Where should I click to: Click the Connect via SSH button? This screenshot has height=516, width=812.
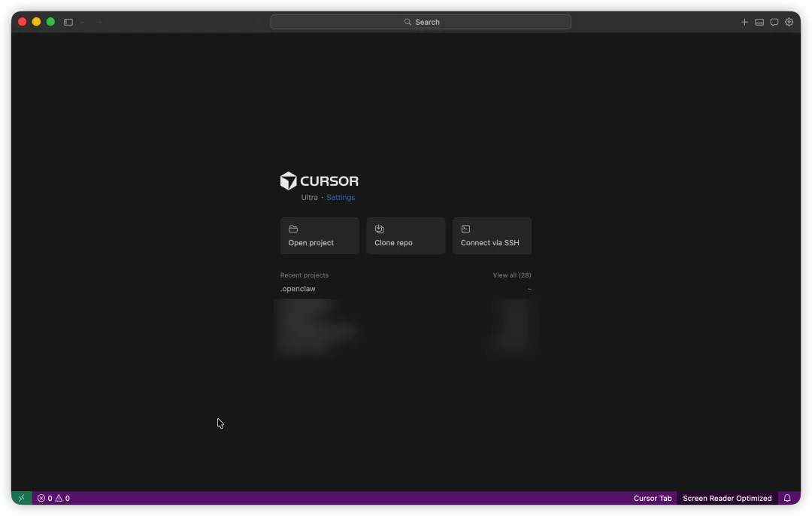[492, 235]
